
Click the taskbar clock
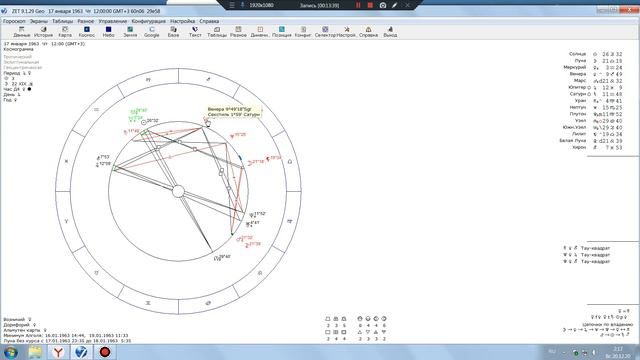pos(619,352)
